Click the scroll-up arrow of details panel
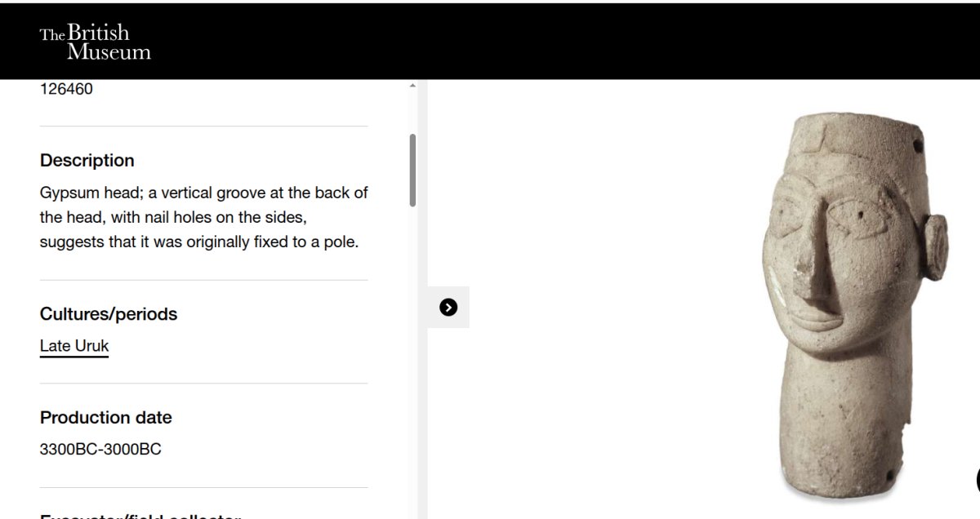This screenshot has width=980, height=519. click(x=412, y=86)
